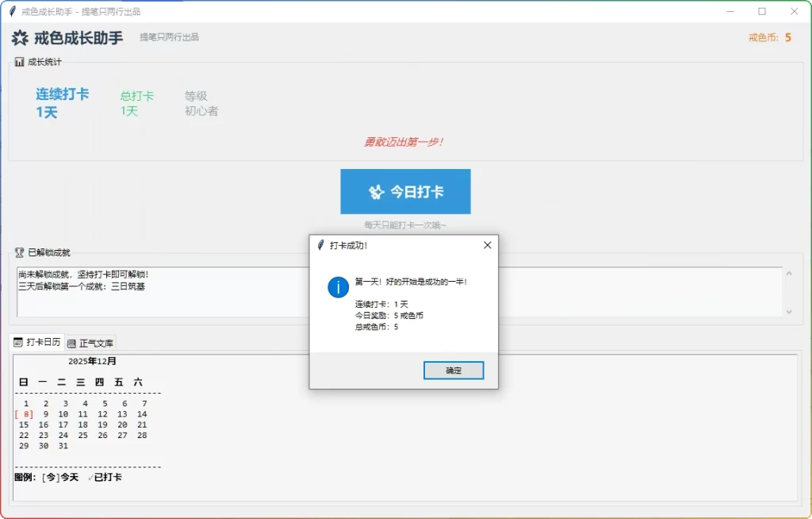Click the up arrow of the achievements scrollbar
Viewport: 812px width, 519px height.
point(789,272)
